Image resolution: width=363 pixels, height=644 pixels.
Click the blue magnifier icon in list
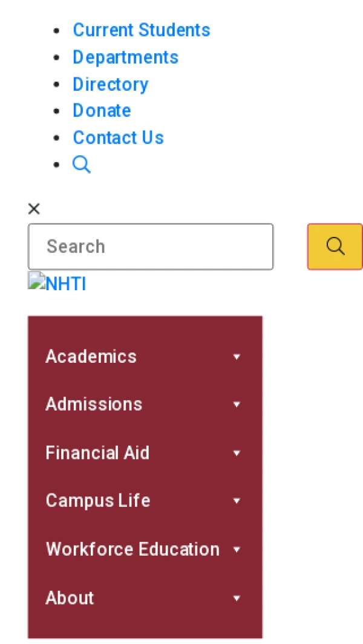(82, 164)
